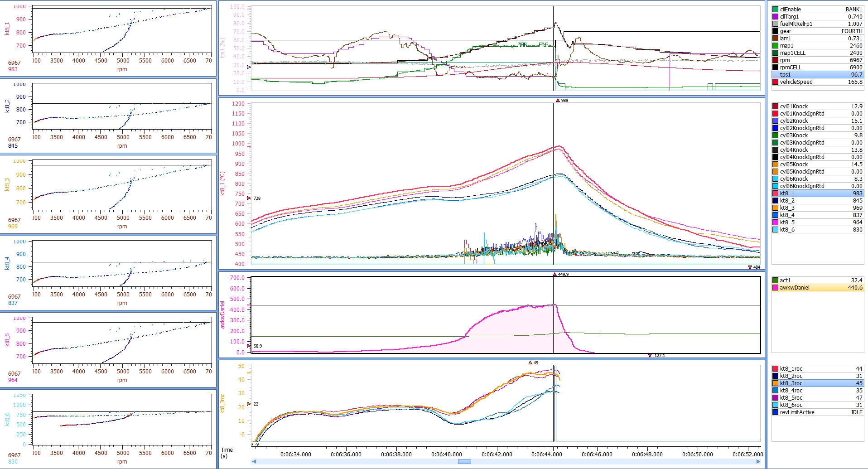Click the green color swatch beside act1
Viewport: 868px width, 469px height.
click(775, 280)
